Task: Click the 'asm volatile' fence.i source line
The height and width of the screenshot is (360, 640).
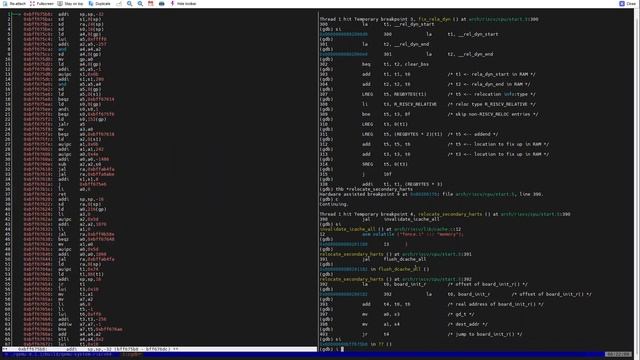Action: coord(392,234)
